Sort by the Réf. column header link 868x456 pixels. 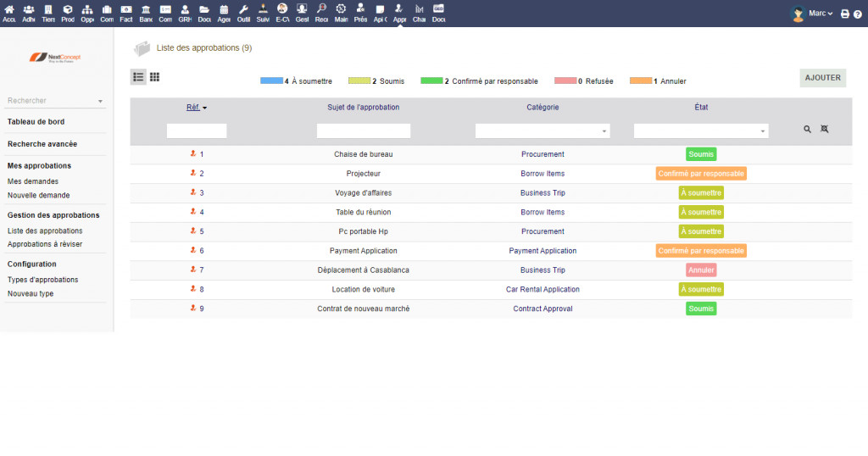pyautogui.click(x=194, y=108)
